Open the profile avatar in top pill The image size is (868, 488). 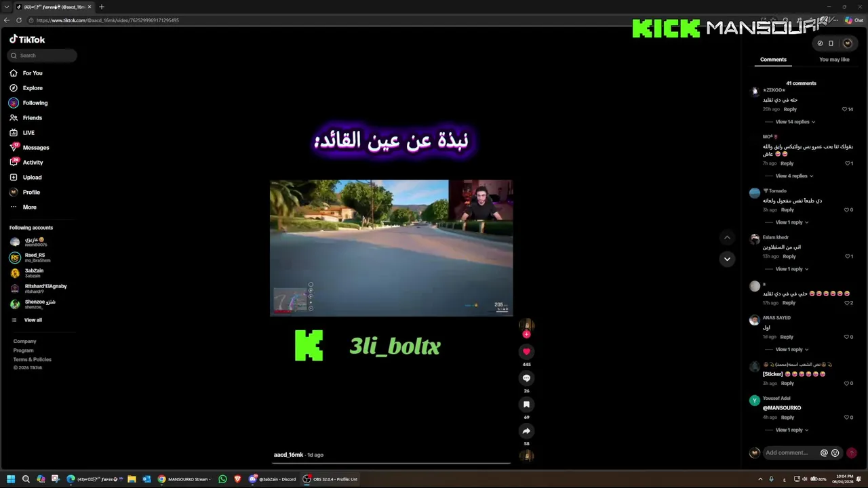tap(847, 43)
